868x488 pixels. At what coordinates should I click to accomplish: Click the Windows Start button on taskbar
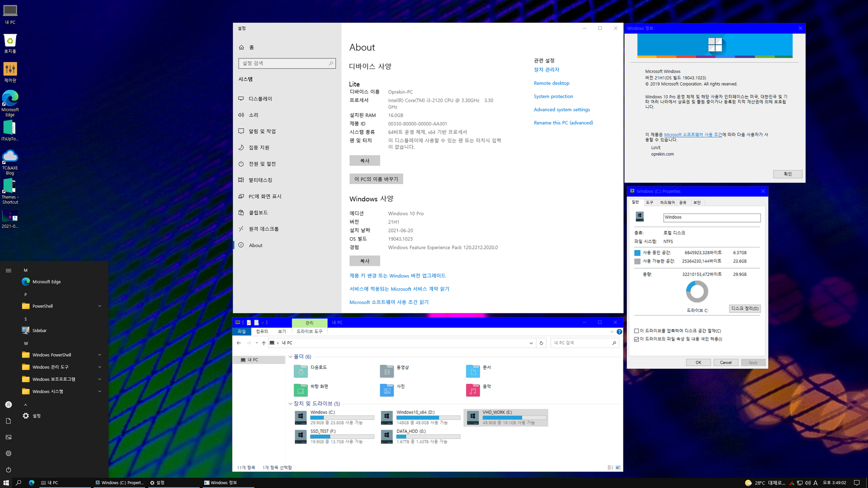6,483
